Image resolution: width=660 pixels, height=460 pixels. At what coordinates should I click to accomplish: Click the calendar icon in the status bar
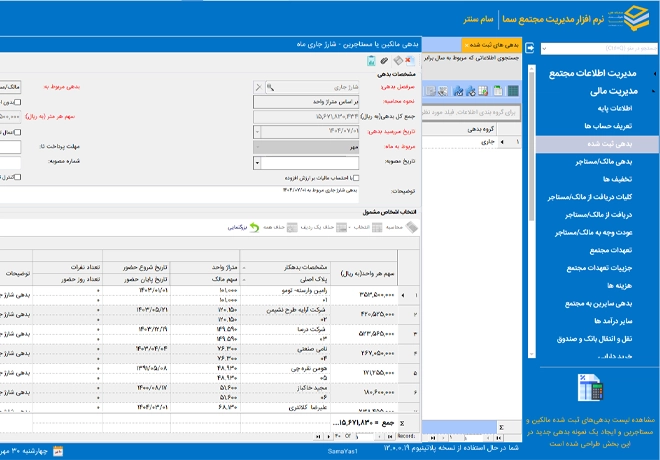(58, 451)
